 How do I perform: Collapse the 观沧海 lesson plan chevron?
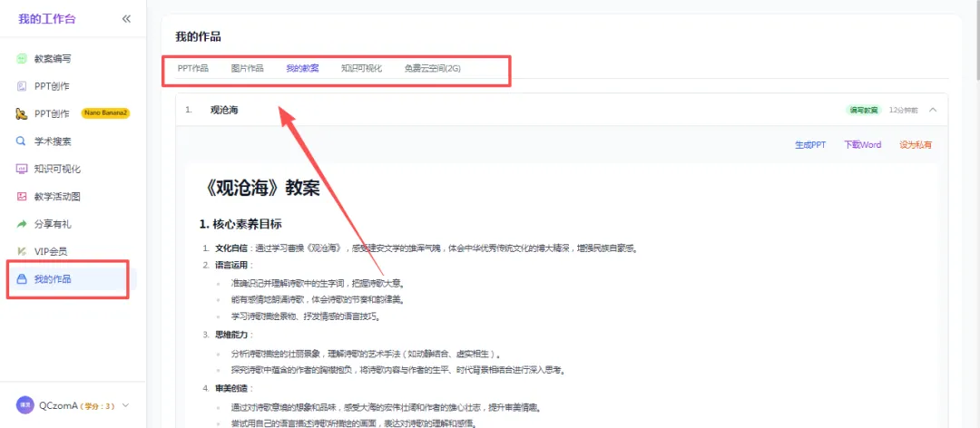pyautogui.click(x=933, y=110)
